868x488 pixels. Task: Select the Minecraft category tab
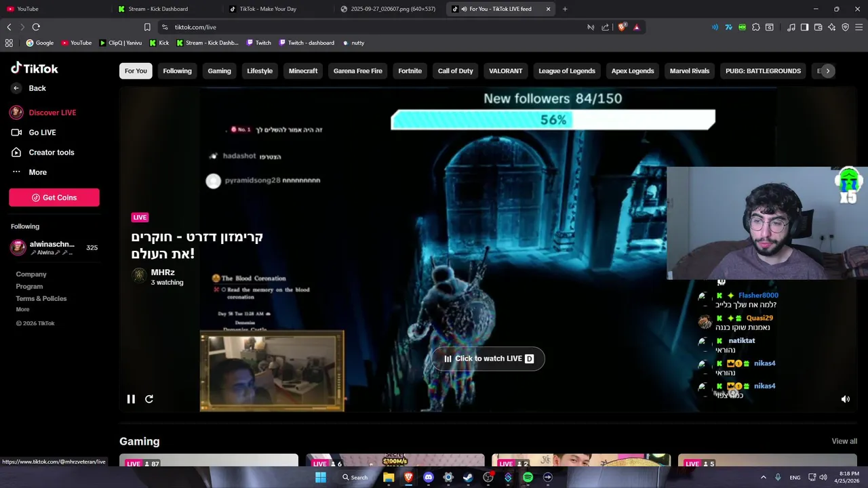(x=303, y=71)
